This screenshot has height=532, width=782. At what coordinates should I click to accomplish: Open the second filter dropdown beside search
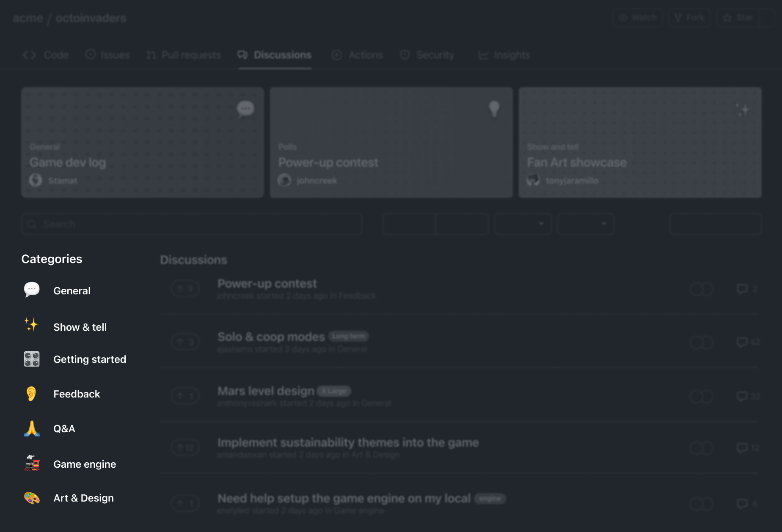point(585,224)
